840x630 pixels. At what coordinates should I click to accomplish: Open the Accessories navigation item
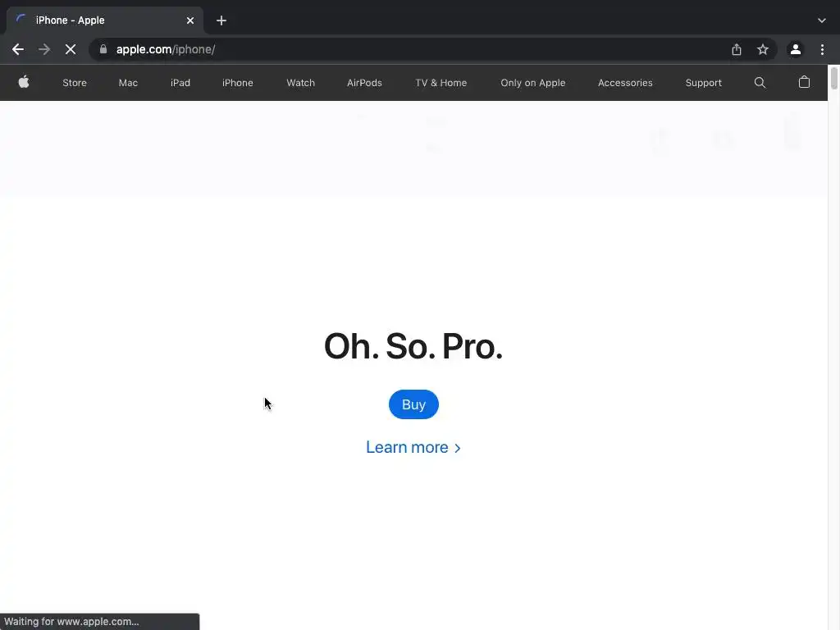click(x=625, y=83)
